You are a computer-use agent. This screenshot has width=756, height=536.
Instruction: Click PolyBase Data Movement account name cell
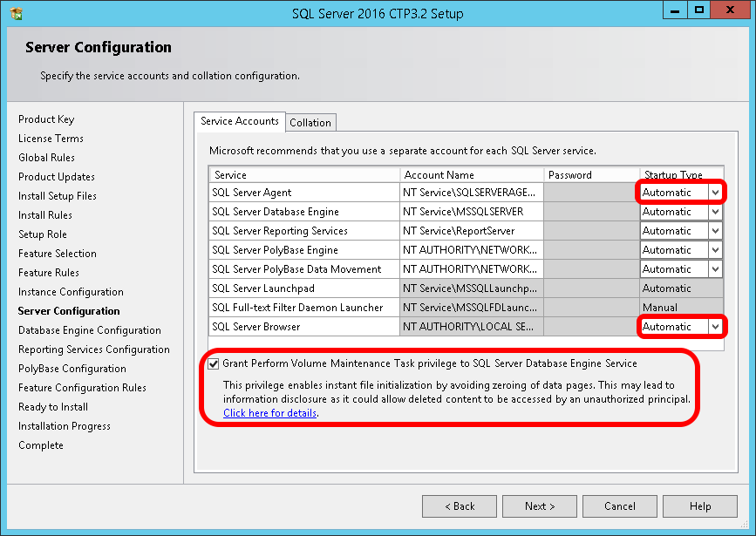[x=472, y=269]
